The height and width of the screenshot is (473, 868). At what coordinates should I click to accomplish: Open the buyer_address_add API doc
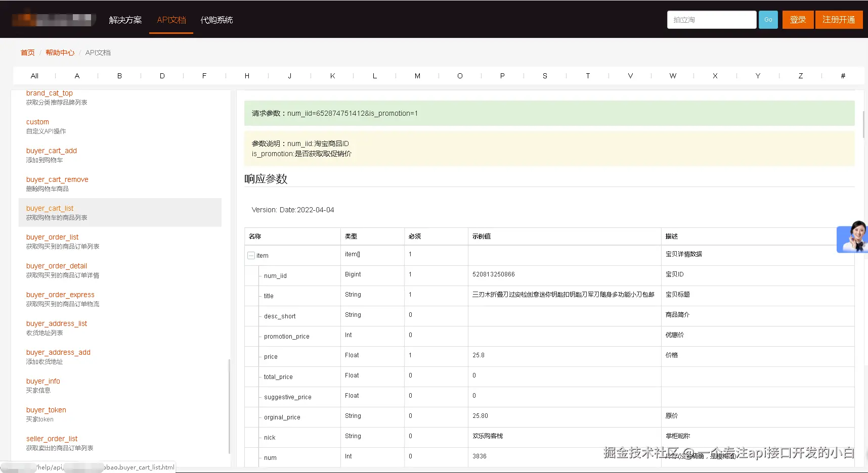tap(58, 352)
